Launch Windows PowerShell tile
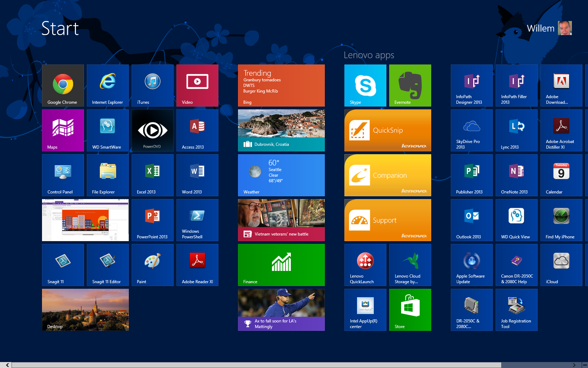This screenshot has height=368, width=588. click(197, 220)
